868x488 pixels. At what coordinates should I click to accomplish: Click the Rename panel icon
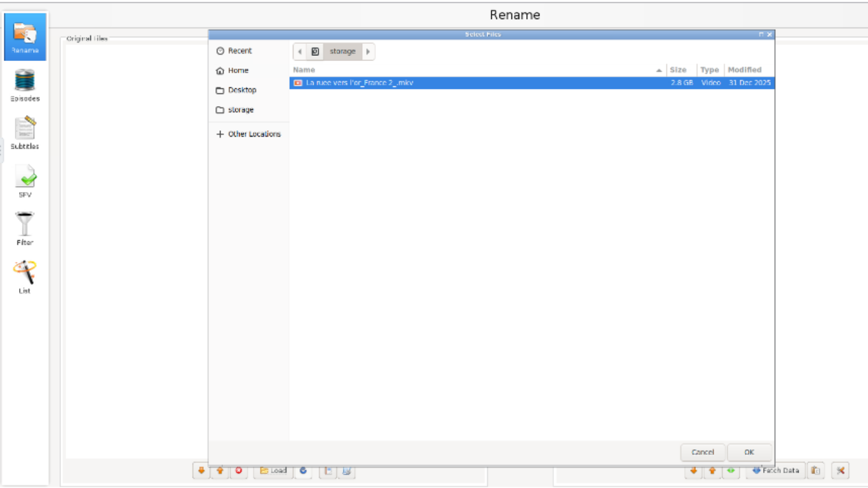pos(25,37)
